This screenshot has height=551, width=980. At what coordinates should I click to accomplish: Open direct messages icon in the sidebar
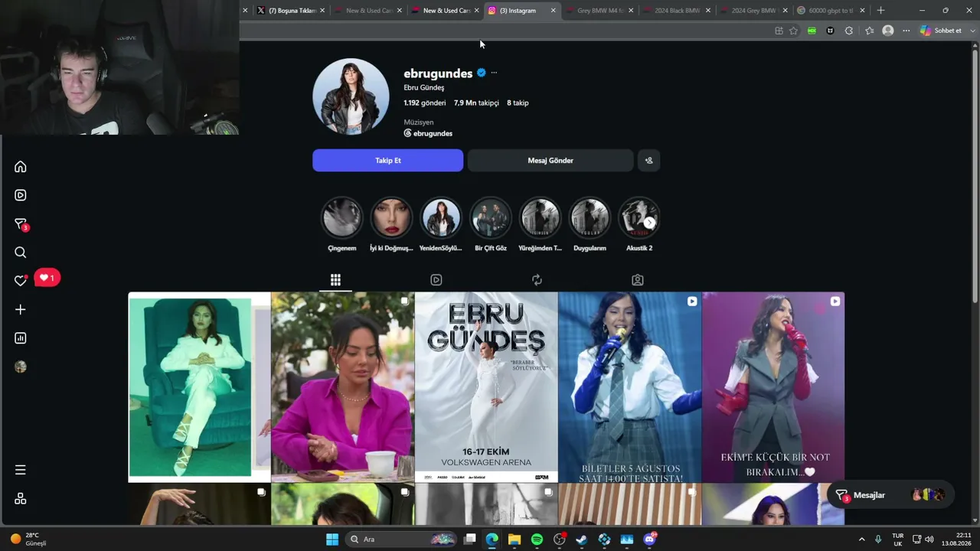click(21, 224)
